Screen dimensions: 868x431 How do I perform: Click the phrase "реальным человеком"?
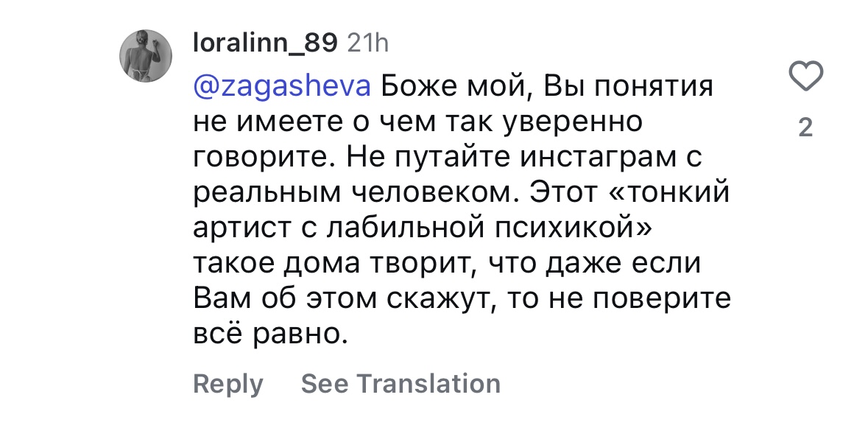point(351,193)
